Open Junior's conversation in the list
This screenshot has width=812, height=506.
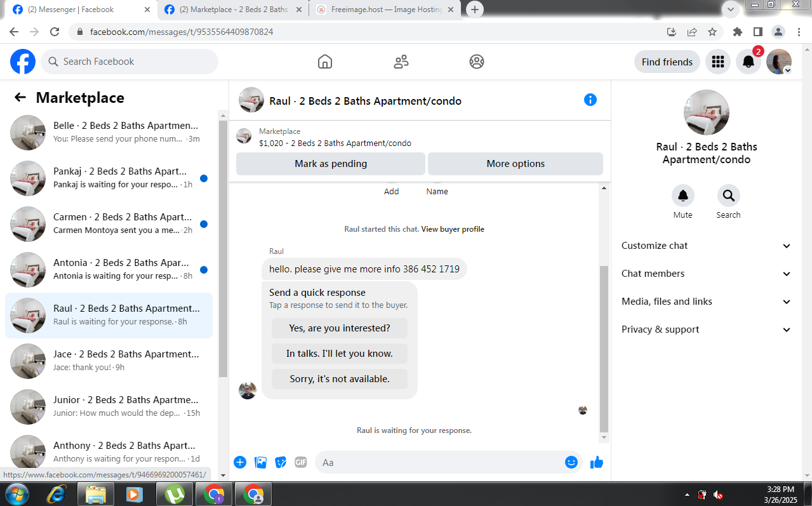coord(109,407)
